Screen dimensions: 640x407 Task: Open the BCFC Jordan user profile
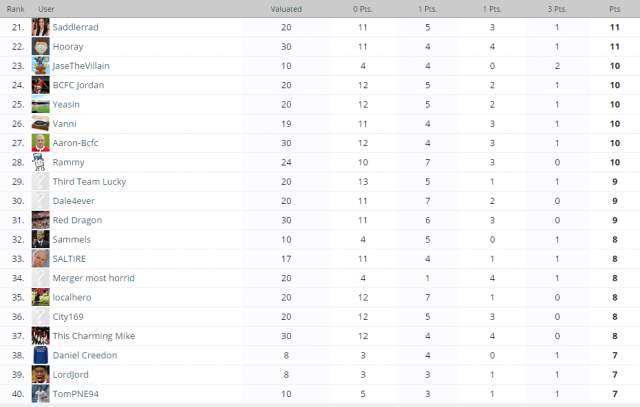click(78, 85)
